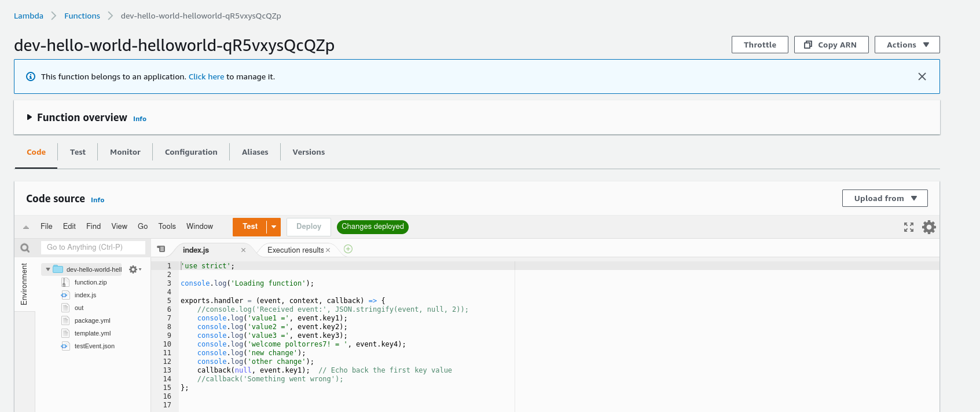This screenshot has height=412, width=980.
Task: Open folder settings gear in file tree
Action: tap(134, 269)
